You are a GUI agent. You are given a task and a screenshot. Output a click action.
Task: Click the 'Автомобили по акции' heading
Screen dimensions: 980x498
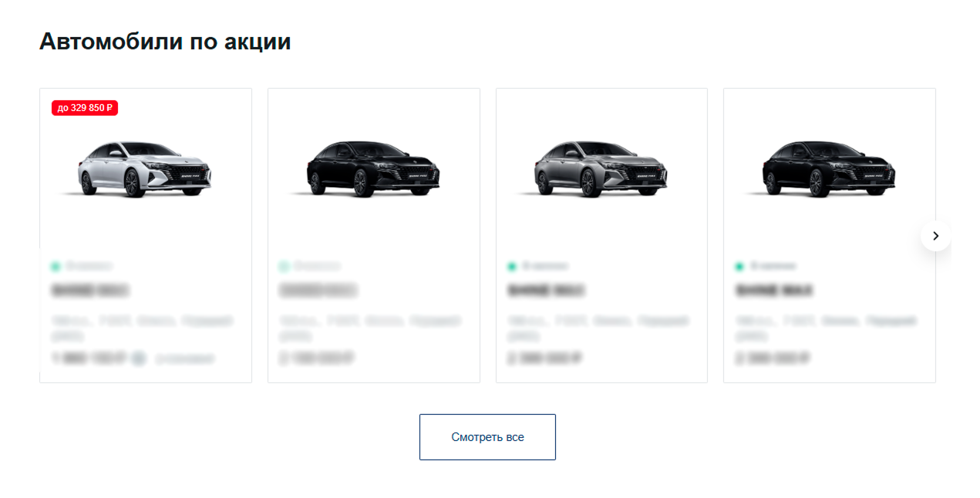[x=165, y=42]
